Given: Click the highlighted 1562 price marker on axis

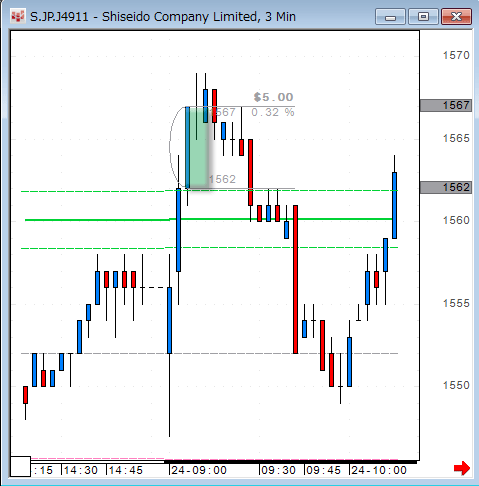Looking at the screenshot, I should point(446,187).
